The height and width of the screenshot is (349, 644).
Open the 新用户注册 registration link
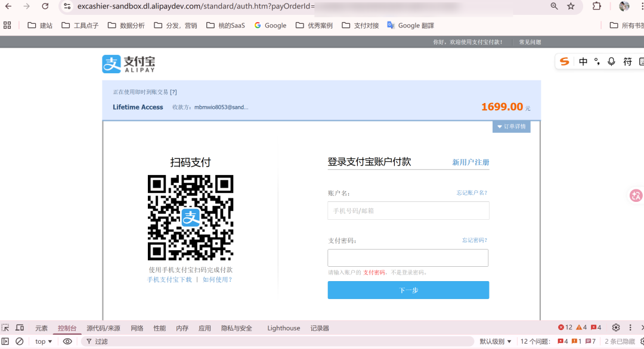(x=469, y=161)
